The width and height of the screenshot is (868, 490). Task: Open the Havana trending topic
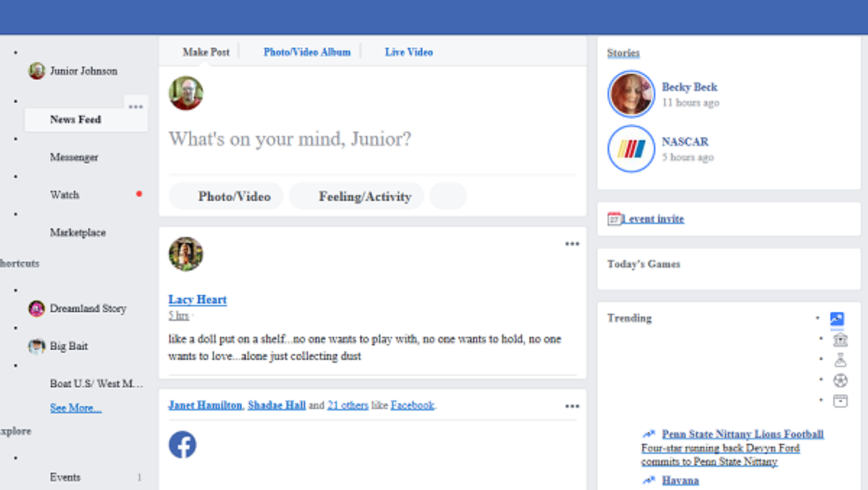(x=681, y=481)
